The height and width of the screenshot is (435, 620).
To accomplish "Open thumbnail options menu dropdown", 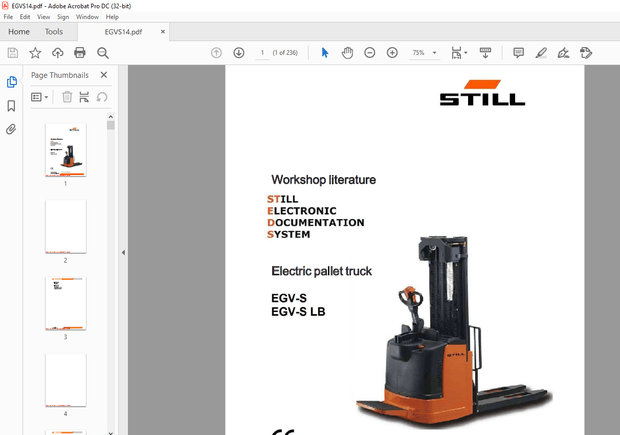I will [39, 97].
